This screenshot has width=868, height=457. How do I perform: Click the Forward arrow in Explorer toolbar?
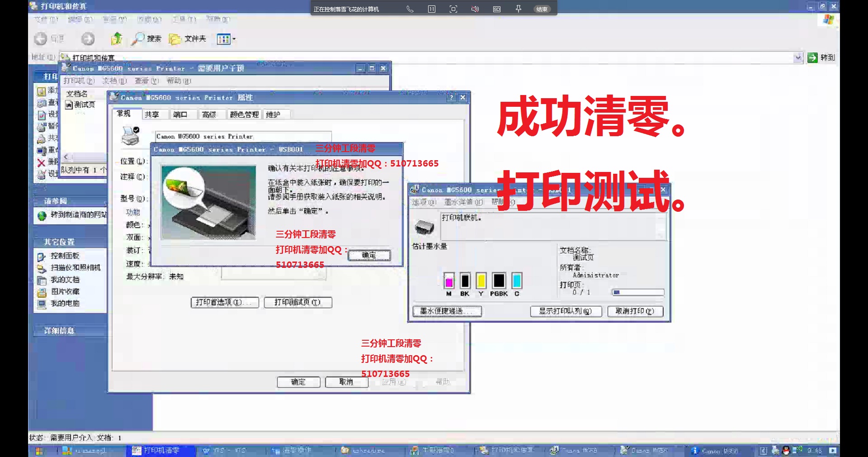click(88, 39)
